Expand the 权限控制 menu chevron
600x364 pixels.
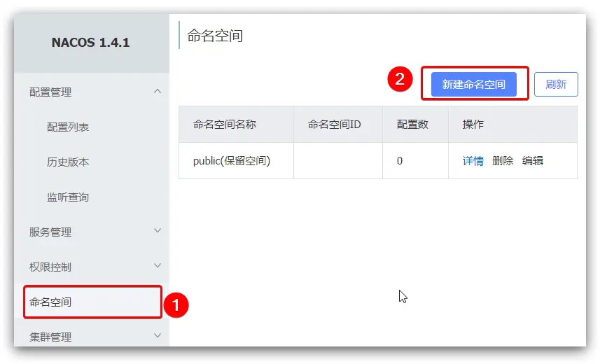(158, 265)
